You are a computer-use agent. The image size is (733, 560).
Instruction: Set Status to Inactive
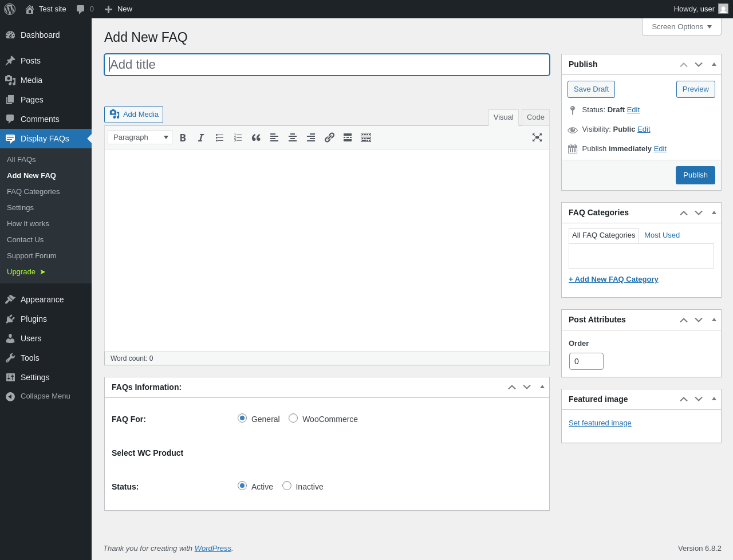tap(287, 486)
